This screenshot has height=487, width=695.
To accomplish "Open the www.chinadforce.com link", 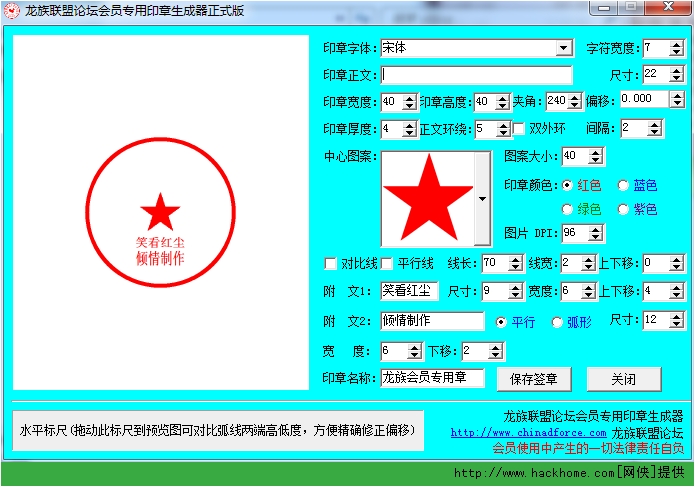I will [x=528, y=433].
